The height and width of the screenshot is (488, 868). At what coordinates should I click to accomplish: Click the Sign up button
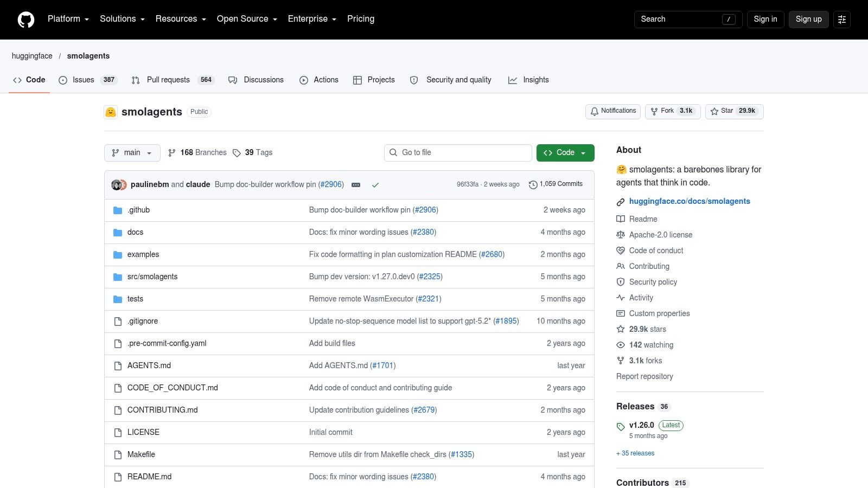pyautogui.click(x=809, y=19)
